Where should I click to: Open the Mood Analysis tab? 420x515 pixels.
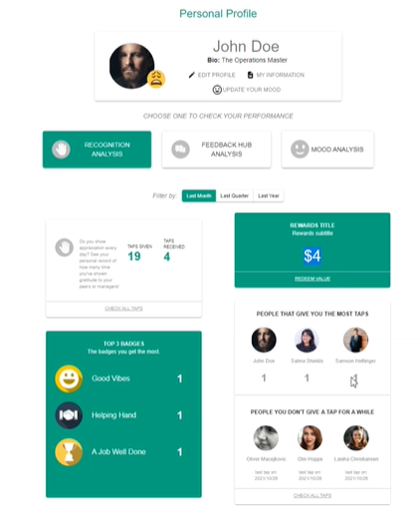click(x=327, y=149)
